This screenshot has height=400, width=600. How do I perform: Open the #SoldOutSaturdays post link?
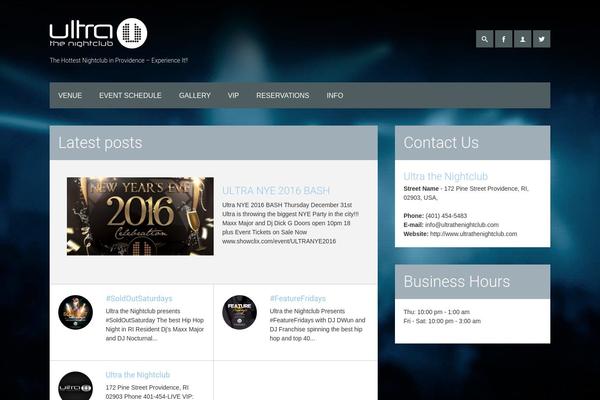139,298
